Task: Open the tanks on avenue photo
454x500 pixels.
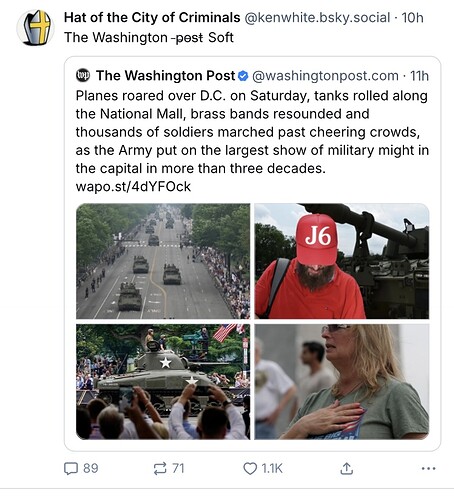Action: [163, 261]
